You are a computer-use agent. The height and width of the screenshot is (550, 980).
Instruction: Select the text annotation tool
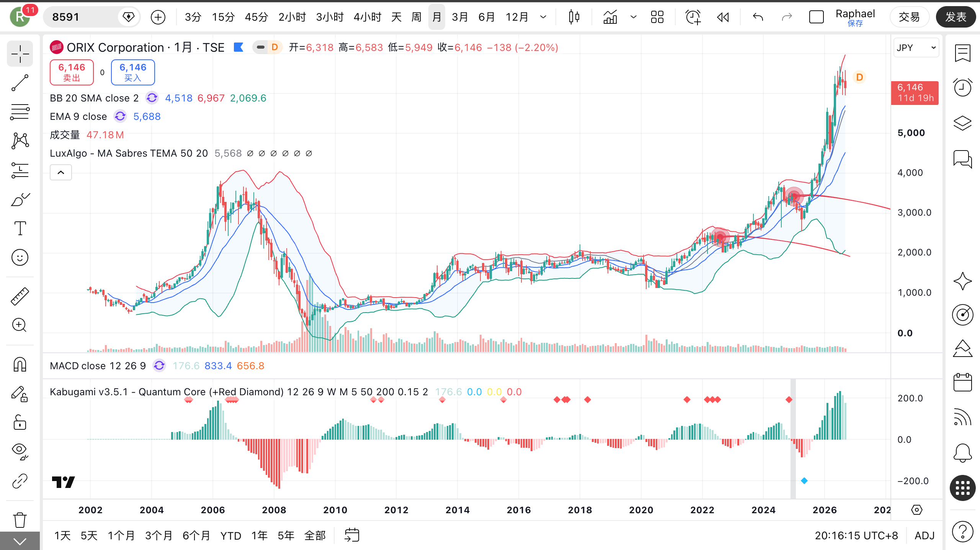20,229
